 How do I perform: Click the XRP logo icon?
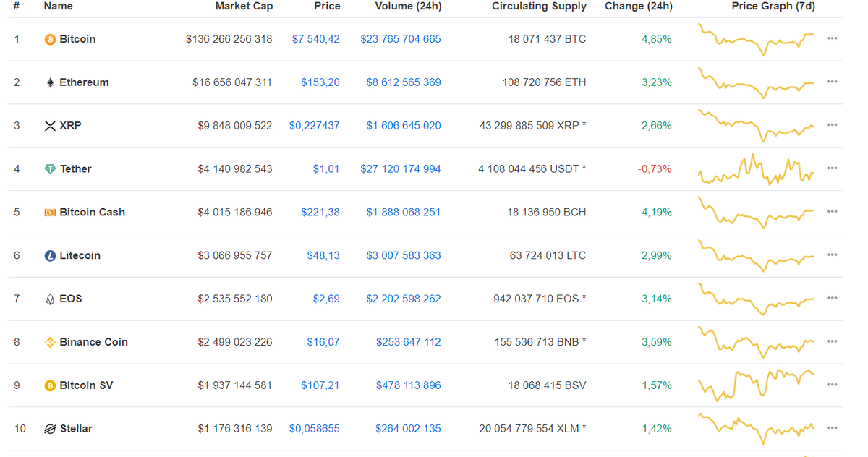48,126
